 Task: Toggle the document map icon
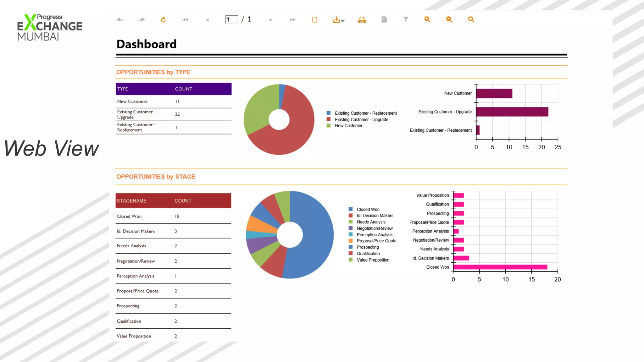pos(384,20)
